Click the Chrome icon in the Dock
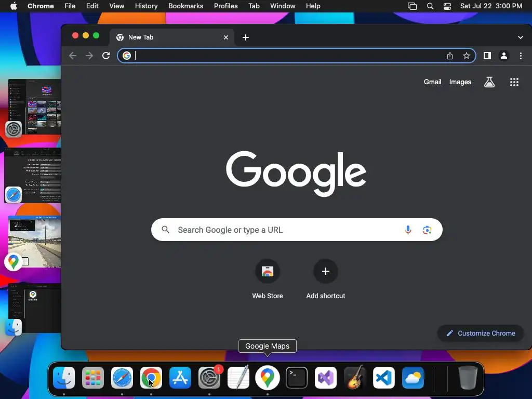This screenshot has height=399, width=532. coord(151,378)
